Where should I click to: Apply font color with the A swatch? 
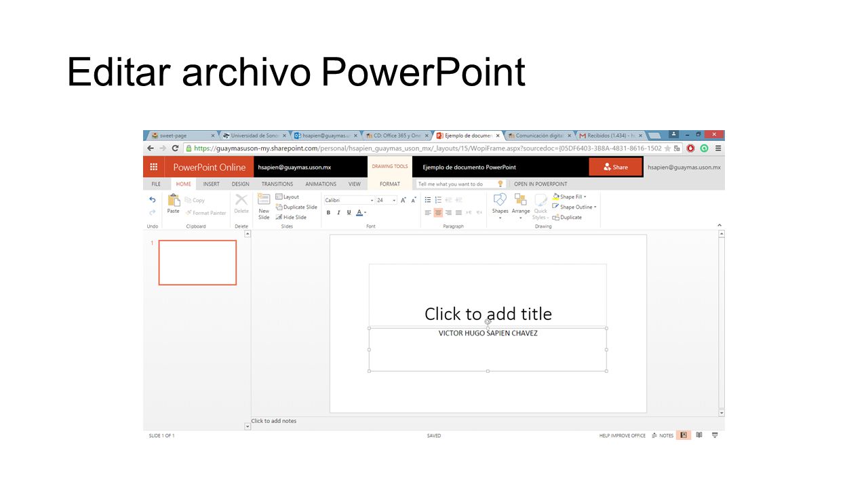click(x=359, y=212)
